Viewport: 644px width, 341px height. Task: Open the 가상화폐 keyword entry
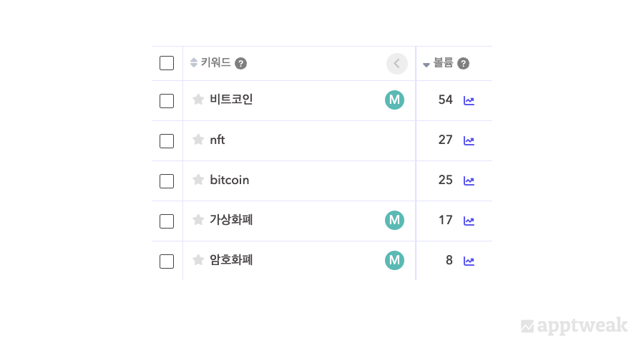(231, 220)
